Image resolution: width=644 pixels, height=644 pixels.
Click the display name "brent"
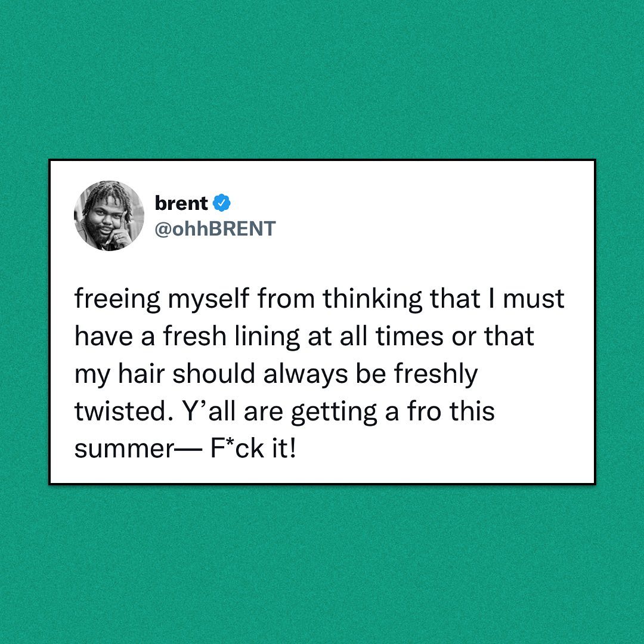coord(181,203)
